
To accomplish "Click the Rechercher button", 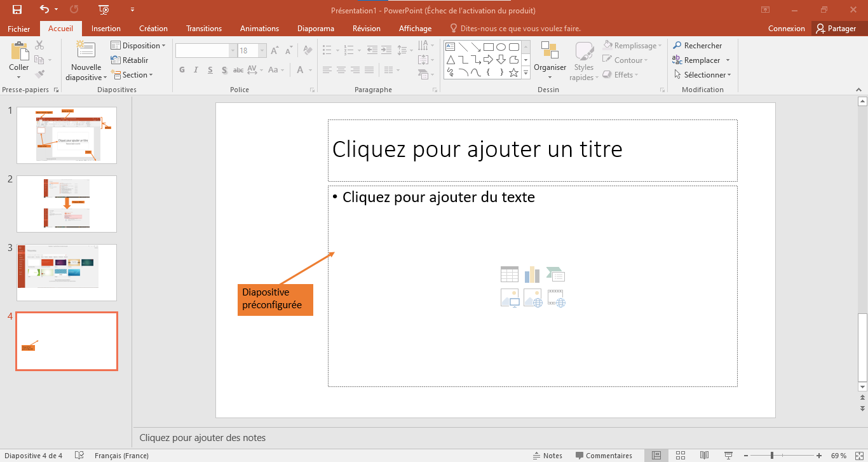I will tap(698, 46).
